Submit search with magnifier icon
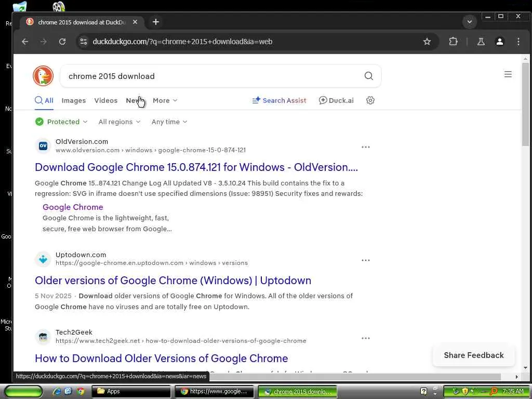 tap(368, 76)
